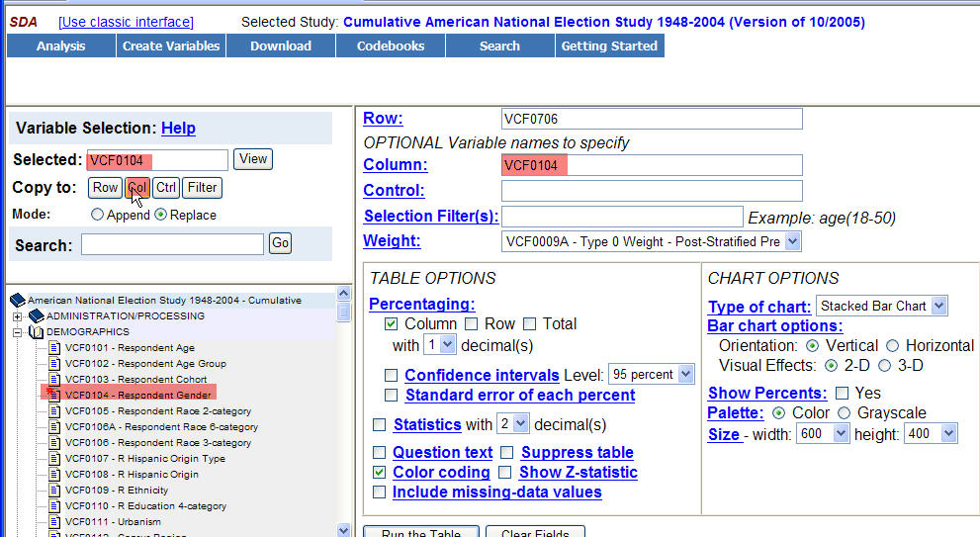Click document icon for VCF0110 R Education 4-category
Viewport: 980px width, 537px height.
pos(55,506)
